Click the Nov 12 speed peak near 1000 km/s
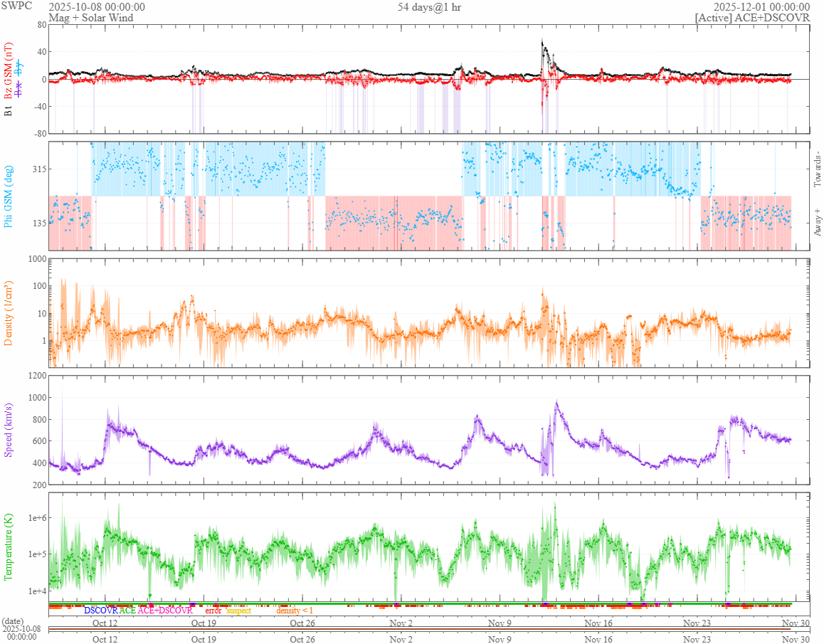The image size is (824, 644). [x=556, y=403]
